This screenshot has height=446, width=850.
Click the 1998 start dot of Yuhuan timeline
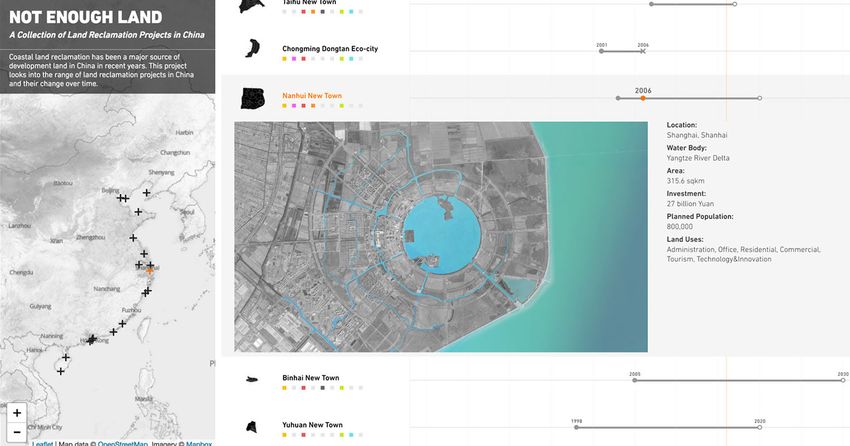576,428
